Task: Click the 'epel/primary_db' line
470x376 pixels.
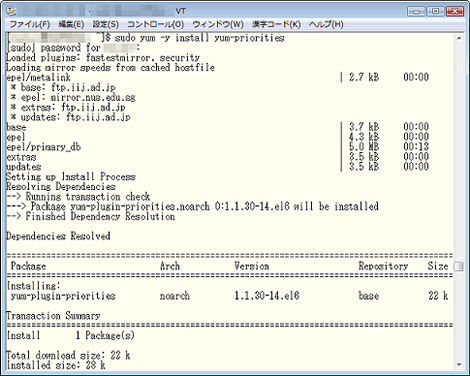Action: point(43,147)
